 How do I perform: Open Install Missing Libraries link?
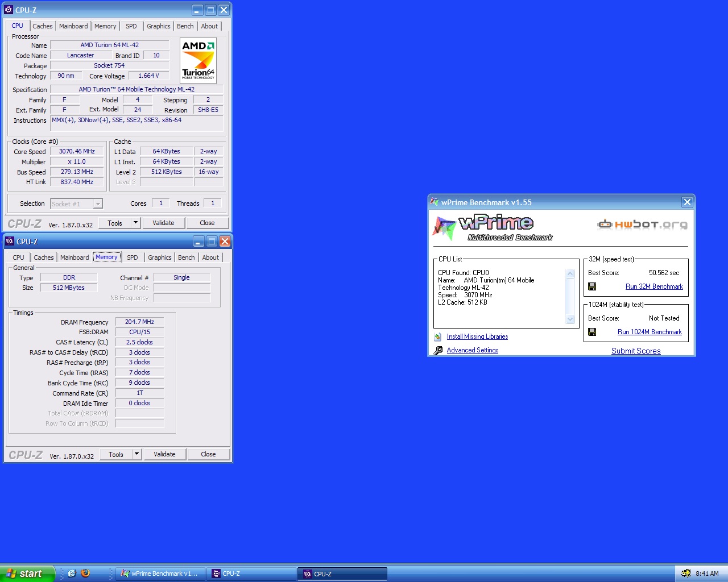[x=477, y=336]
